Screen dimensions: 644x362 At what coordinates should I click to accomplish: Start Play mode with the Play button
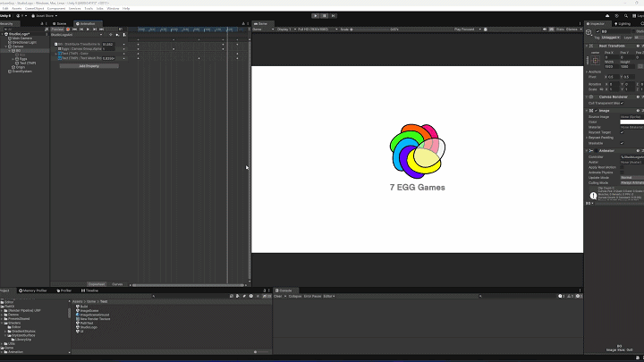[315, 15]
